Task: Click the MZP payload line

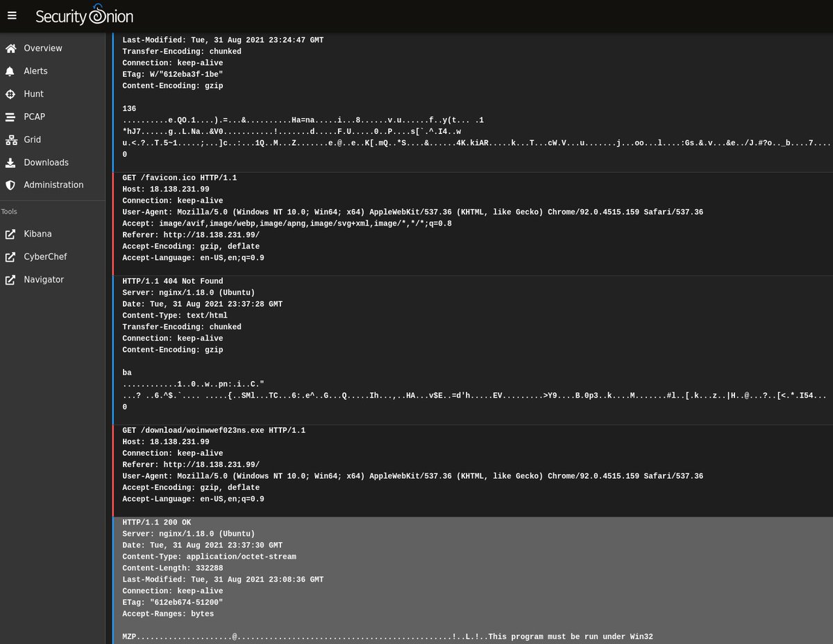Action: pyautogui.click(x=388, y=636)
